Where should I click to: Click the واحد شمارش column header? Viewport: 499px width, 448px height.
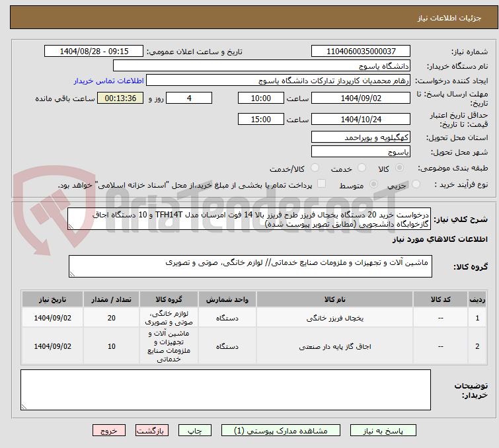pos(227,299)
